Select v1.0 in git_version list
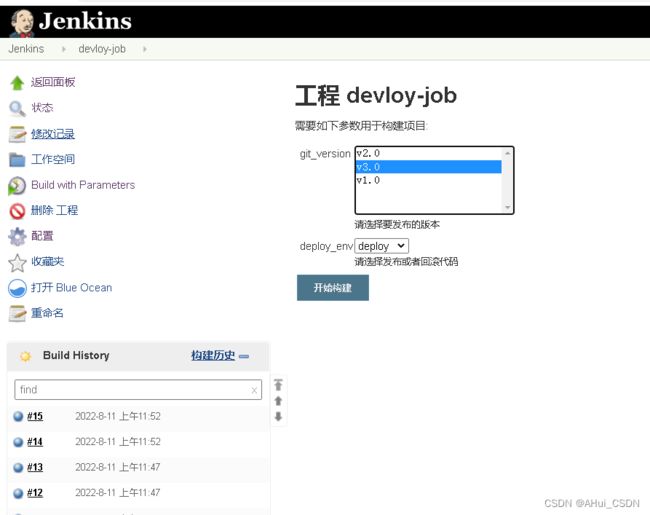Viewport: 650px width, 515px height. [x=429, y=180]
